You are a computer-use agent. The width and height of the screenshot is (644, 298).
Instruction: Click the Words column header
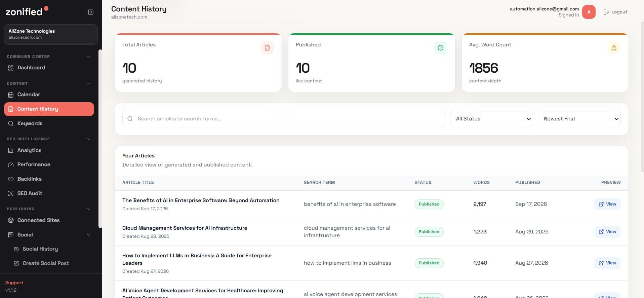pyautogui.click(x=481, y=182)
